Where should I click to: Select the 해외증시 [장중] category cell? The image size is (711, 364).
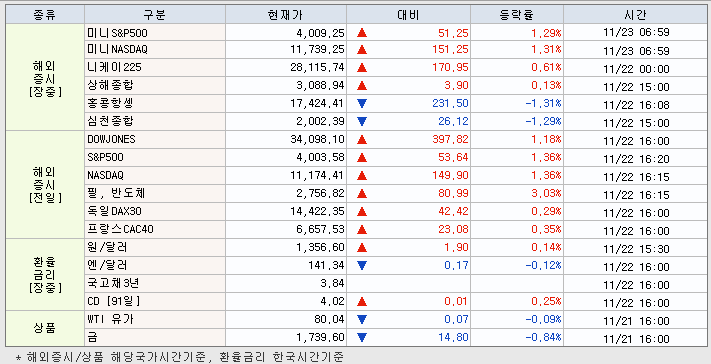45,77
